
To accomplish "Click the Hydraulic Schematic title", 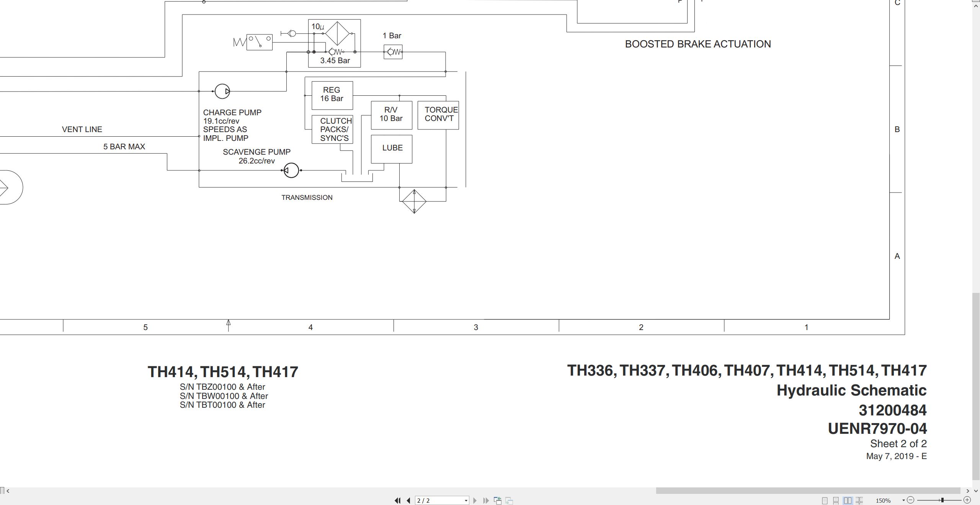I will coord(852,391).
